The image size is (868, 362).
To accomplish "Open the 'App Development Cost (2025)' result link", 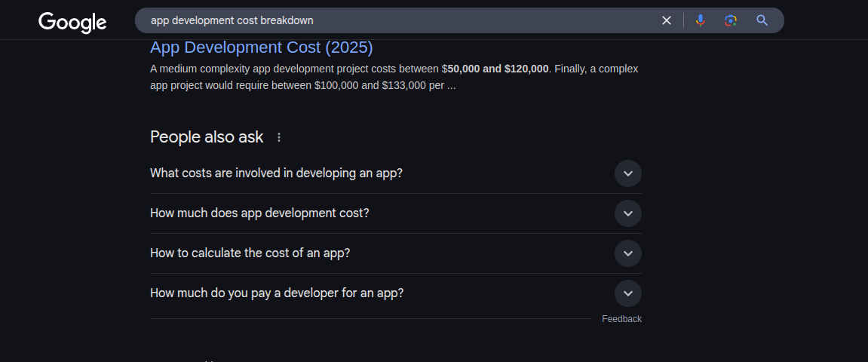I will (x=261, y=48).
